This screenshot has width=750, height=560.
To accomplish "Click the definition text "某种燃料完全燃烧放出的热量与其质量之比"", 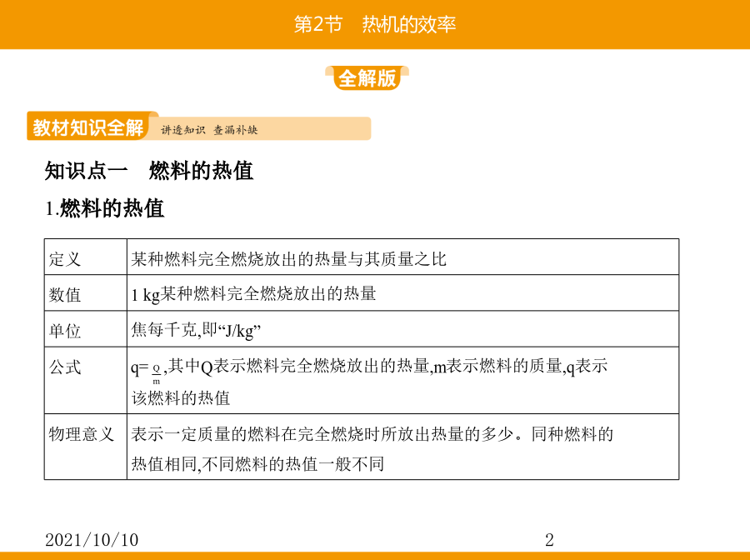I will point(288,259).
